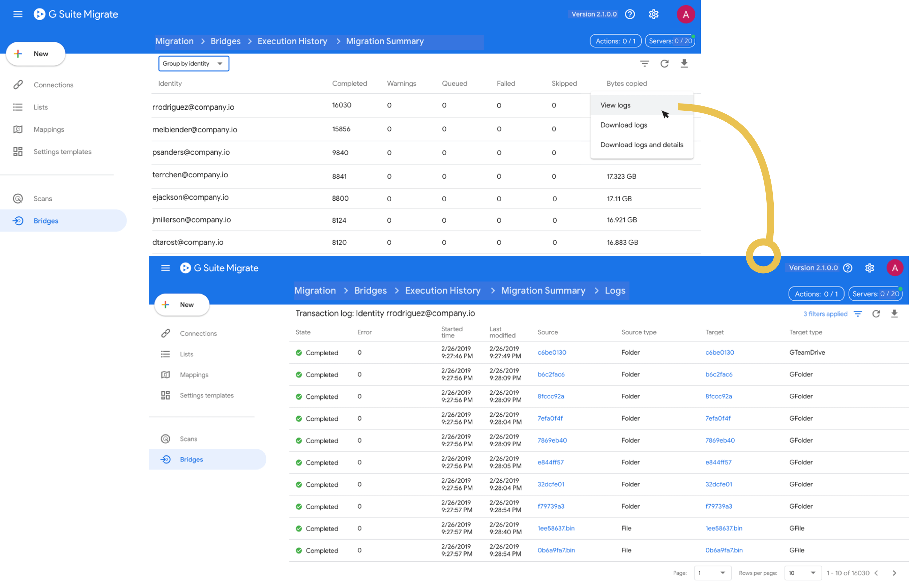Open the settings gear in the top header
This screenshot has width=909, height=588.
(x=653, y=14)
